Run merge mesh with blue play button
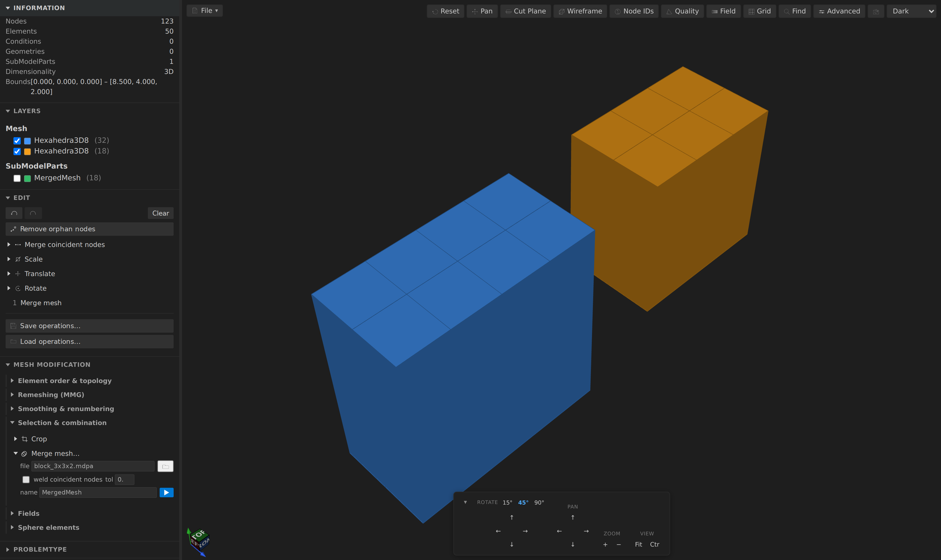The image size is (941, 560). 166,493
